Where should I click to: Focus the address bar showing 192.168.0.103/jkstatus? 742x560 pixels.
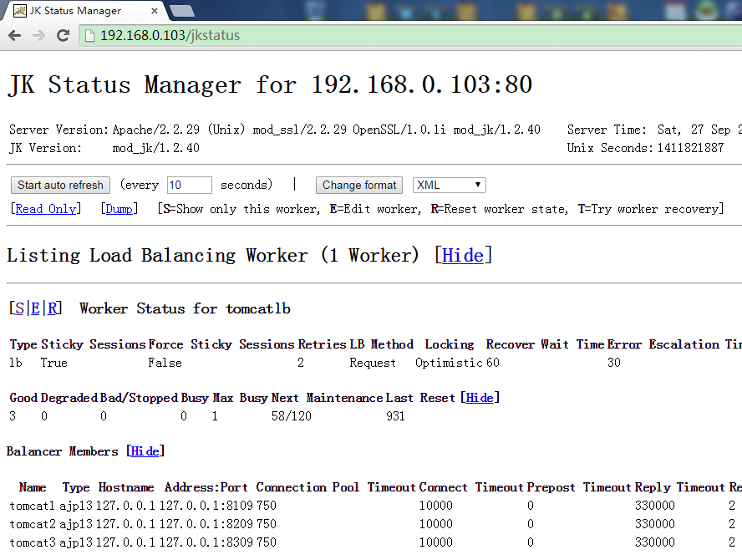tap(411, 35)
